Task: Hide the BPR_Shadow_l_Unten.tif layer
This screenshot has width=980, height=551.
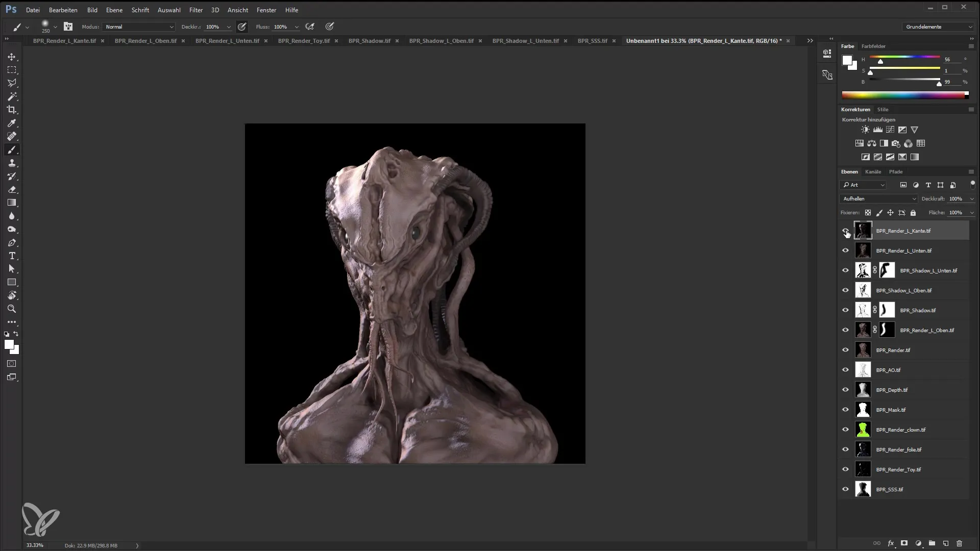Action: pyautogui.click(x=845, y=270)
